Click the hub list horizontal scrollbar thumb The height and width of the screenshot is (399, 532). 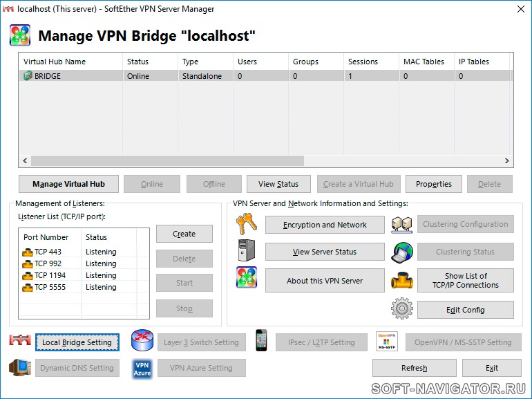click(x=168, y=160)
